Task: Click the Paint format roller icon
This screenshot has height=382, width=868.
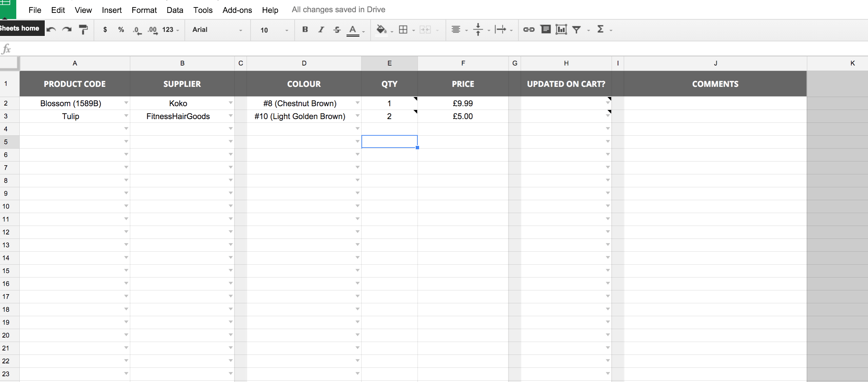Action: click(83, 30)
